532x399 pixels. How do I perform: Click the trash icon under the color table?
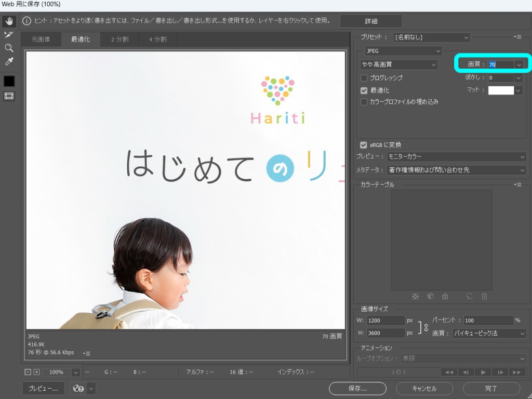point(484,297)
